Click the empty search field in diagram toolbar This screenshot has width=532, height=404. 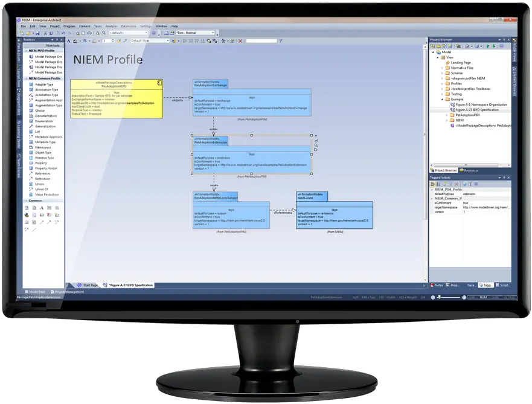click(x=261, y=40)
